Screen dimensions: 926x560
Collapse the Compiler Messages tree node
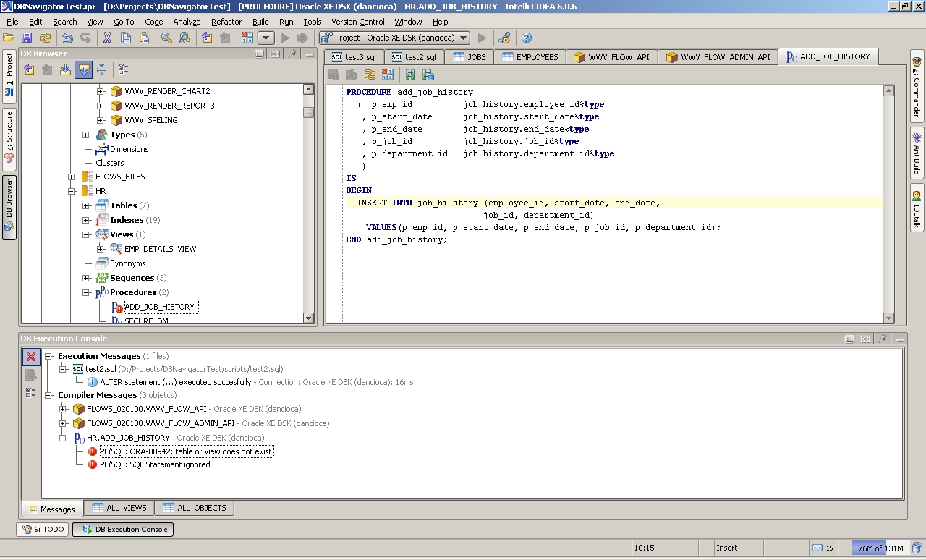click(x=49, y=395)
